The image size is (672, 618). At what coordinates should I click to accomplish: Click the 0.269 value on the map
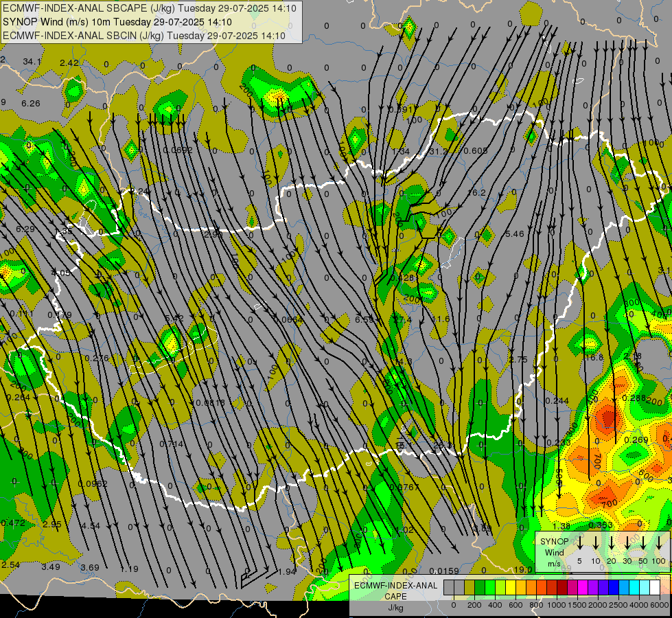636,439
